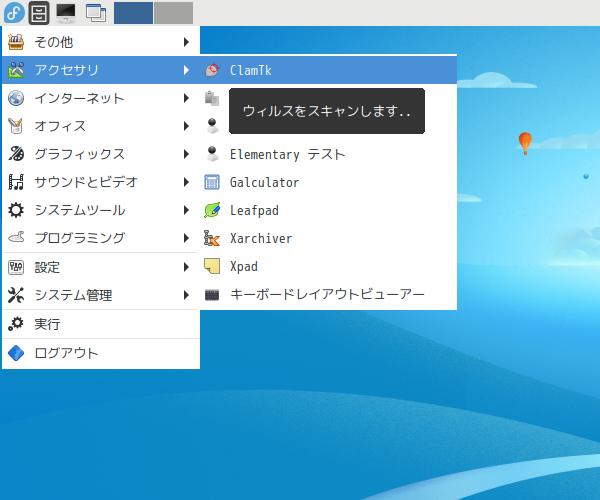Open the システム管理 menu category
The width and height of the screenshot is (600, 500).
tap(101, 295)
